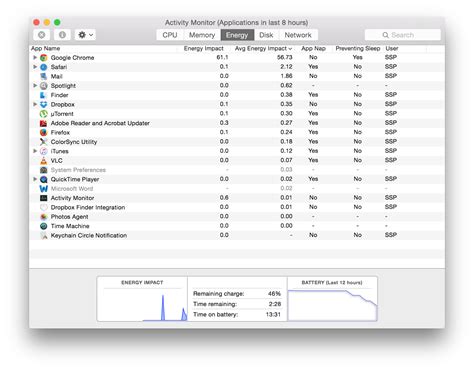Expand the Google Chrome process group
The height and width of the screenshot is (370, 474).
click(x=35, y=57)
